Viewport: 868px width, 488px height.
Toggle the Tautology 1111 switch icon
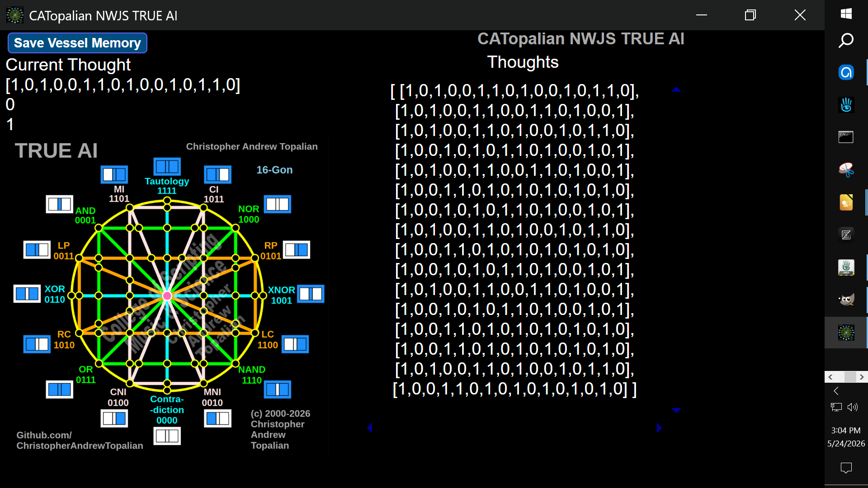(x=167, y=166)
